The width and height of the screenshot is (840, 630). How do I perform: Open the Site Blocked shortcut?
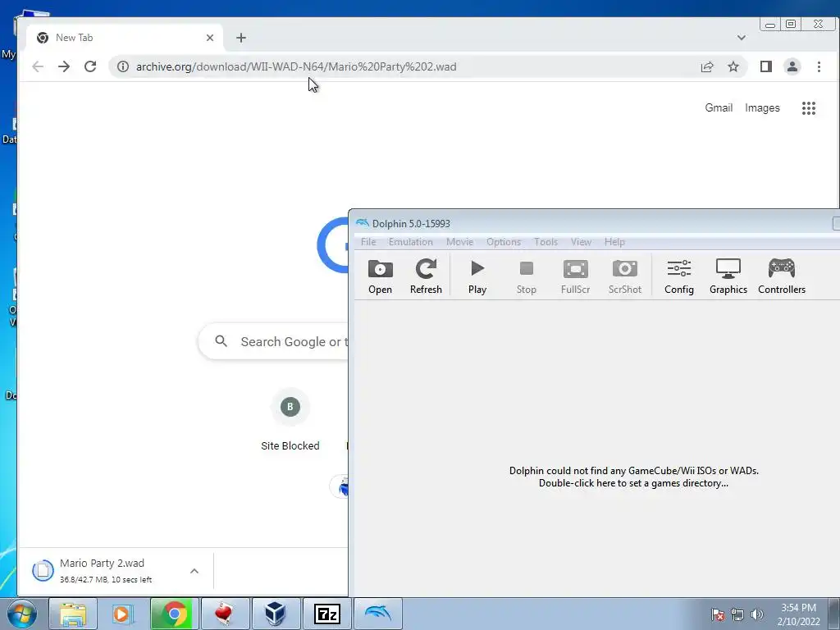pyautogui.click(x=290, y=420)
